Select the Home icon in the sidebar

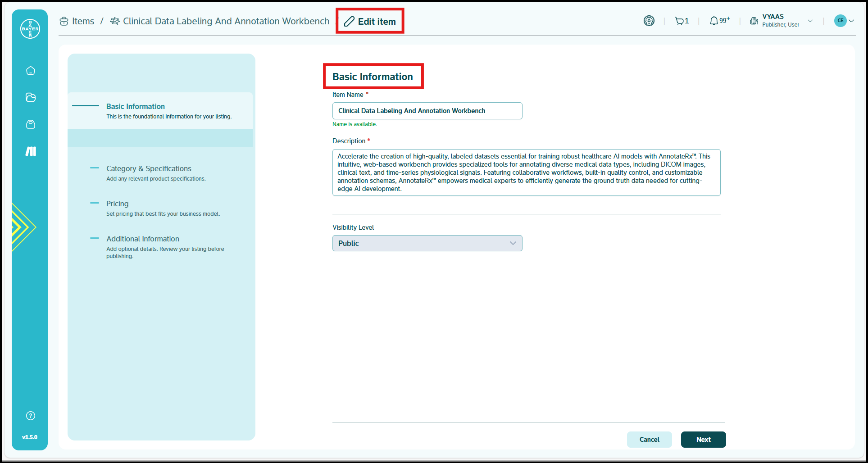(x=30, y=70)
